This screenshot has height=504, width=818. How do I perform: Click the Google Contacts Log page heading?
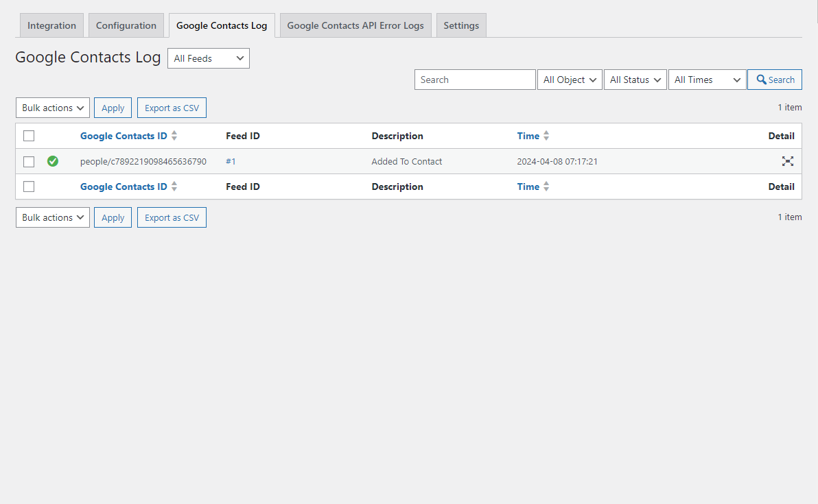click(x=88, y=58)
